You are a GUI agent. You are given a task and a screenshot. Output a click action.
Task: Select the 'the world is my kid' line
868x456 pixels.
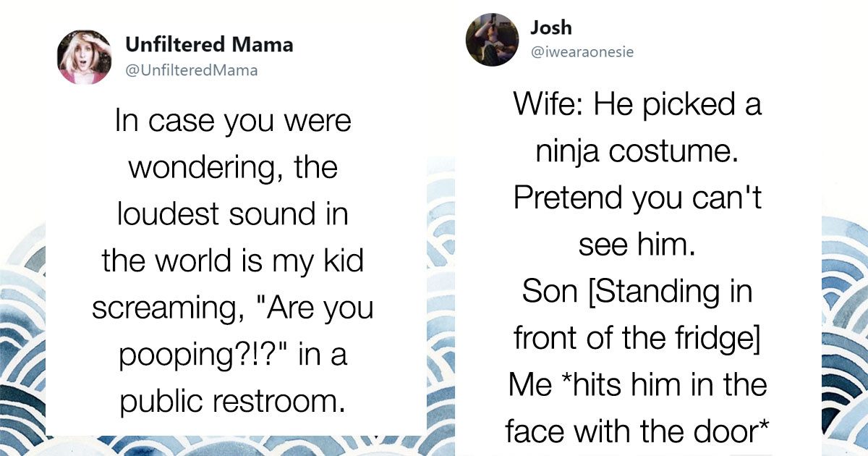click(x=232, y=262)
